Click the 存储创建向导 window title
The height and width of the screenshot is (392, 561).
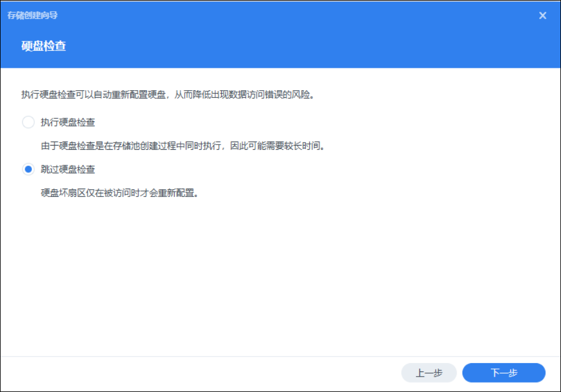(x=32, y=15)
